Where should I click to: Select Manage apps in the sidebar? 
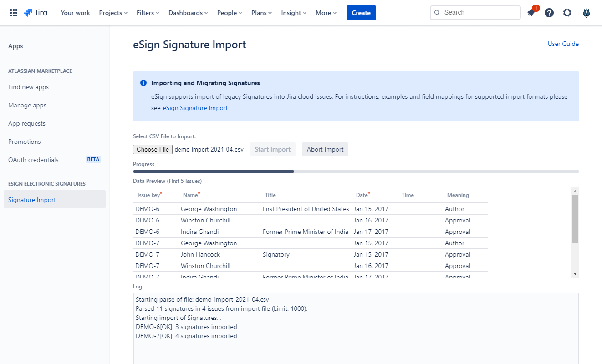pyautogui.click(x=27, y=105)
